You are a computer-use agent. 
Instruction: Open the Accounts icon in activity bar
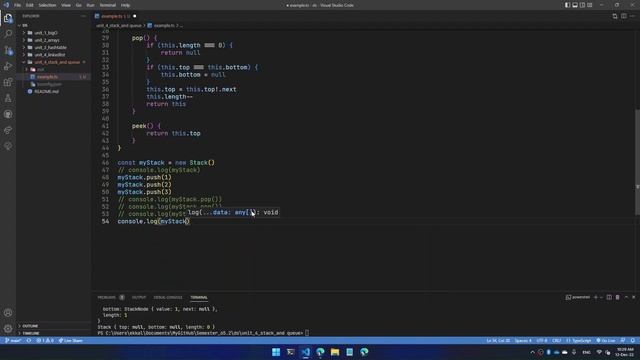point(8,313)
